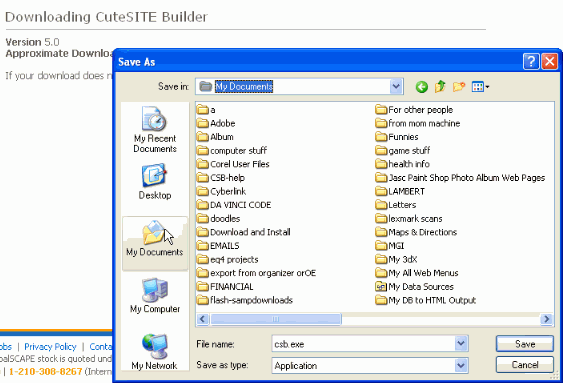Click the Help question mark button
The image size is (563, 383).
point(531,61)
